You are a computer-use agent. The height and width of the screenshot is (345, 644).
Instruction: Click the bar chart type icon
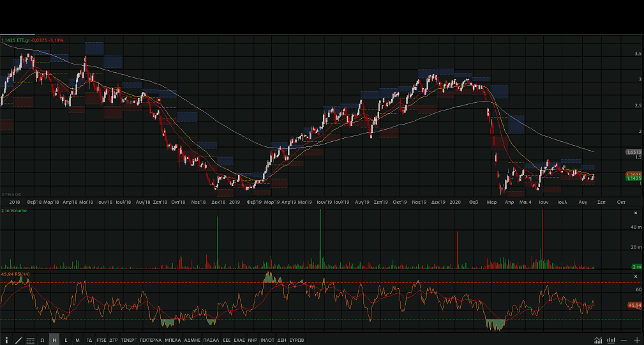click(611, 340)
